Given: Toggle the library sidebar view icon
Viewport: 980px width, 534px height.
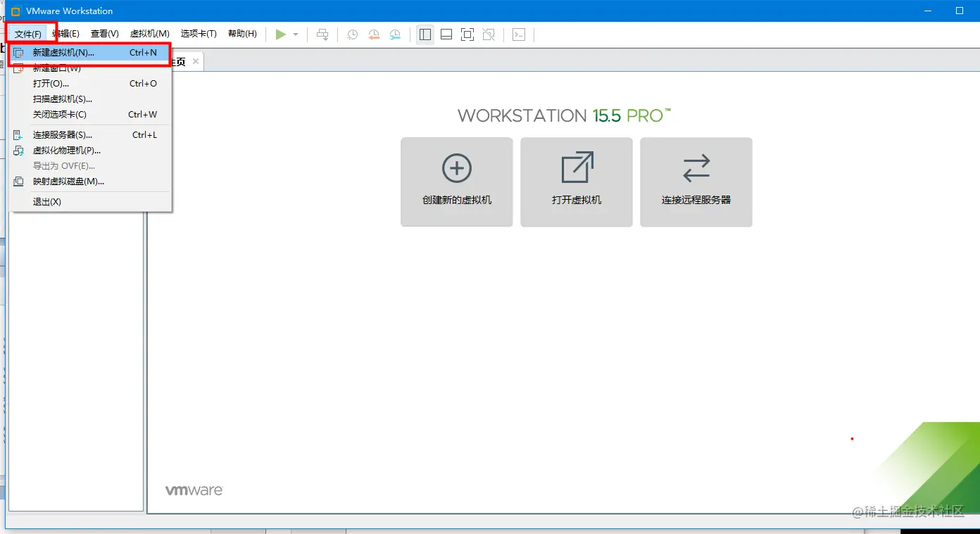Looking at the screenshot, I should coord(425,34).
